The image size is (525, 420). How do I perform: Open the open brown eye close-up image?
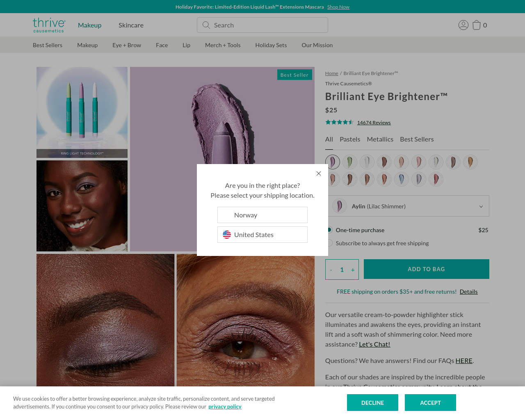246,320
